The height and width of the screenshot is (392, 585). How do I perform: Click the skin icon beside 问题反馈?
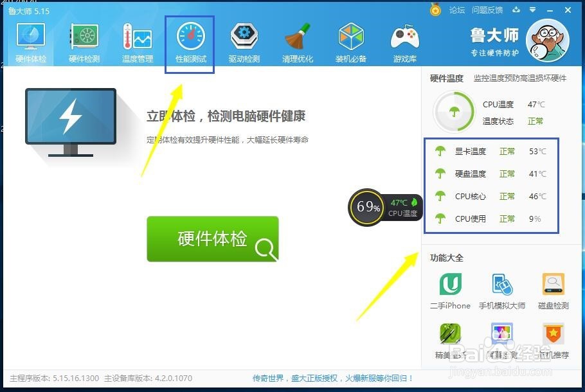pyautogui.click(x=516, y=10)
